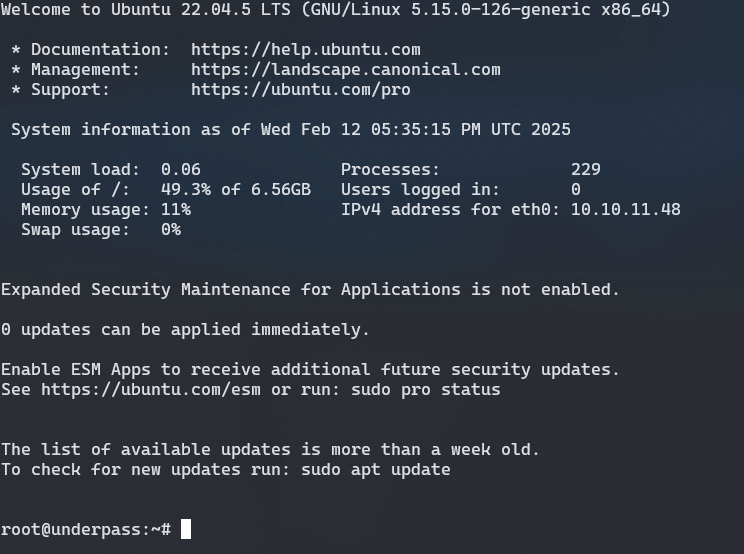Image resolution: width=744 pixels, height=554 pixels.
Task: Click the "Welcome to Ubuntu 22.04.5 LTS" header
Action: click(x=150, y=9)
